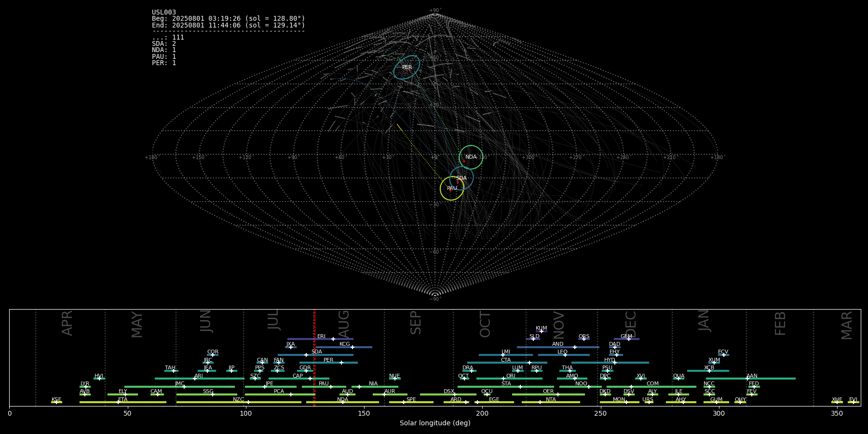Click the '...: 111' sporadic count line
Image resolution: width=868 pixels, height=434 pixels.
168,38
